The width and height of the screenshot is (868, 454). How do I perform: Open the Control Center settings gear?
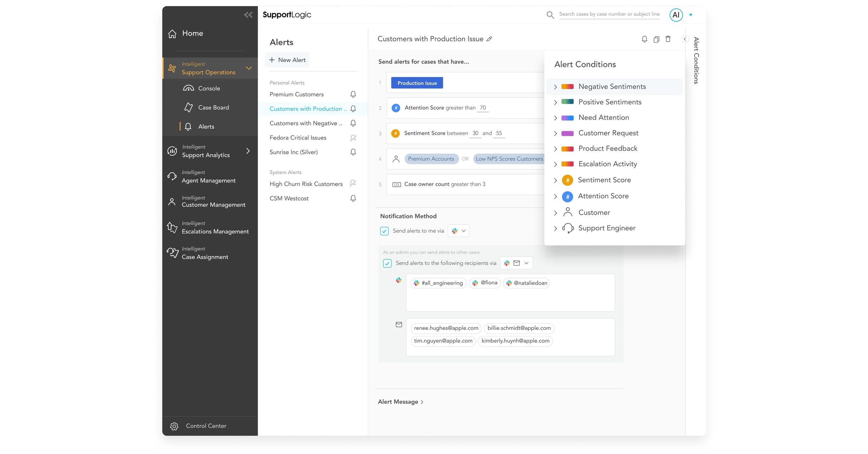pyautogui.click(x=174, y=426)
